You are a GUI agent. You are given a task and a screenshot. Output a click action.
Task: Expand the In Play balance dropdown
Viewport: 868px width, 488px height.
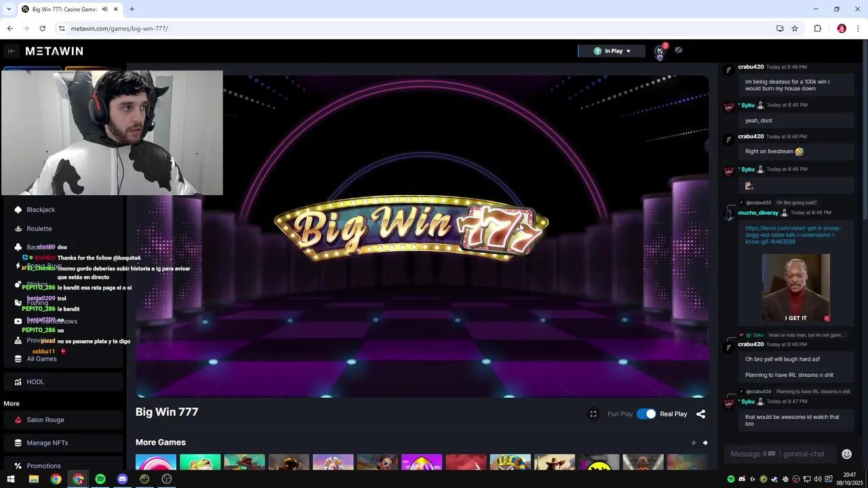612,51
